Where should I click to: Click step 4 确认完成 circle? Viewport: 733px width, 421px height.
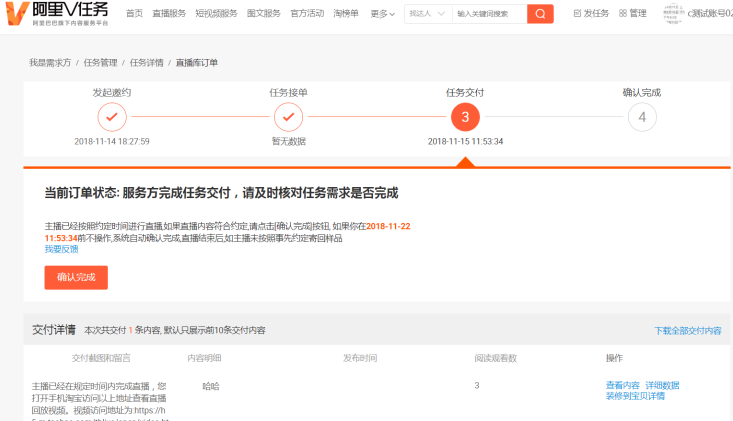click(x=642, y=117)
